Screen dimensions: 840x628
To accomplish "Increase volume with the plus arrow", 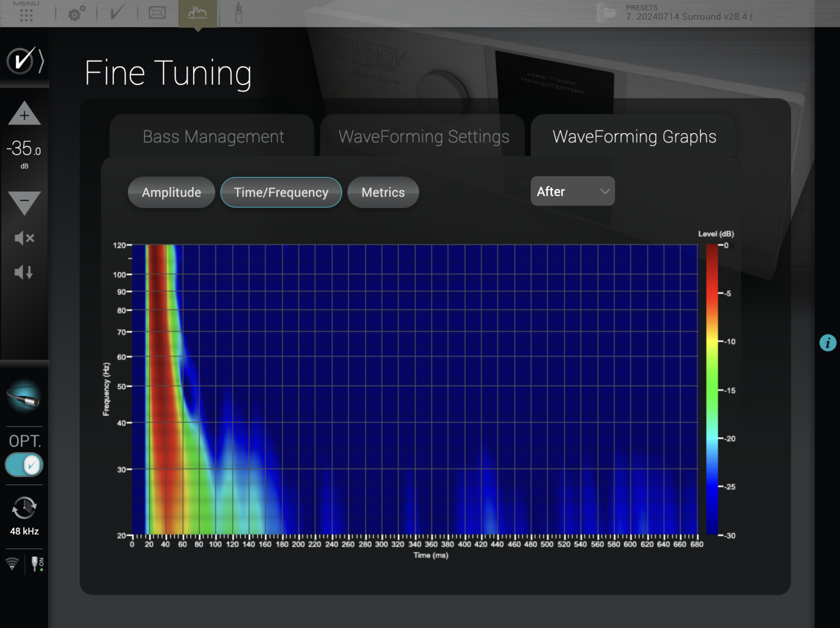I will click(x=24, y=115).
